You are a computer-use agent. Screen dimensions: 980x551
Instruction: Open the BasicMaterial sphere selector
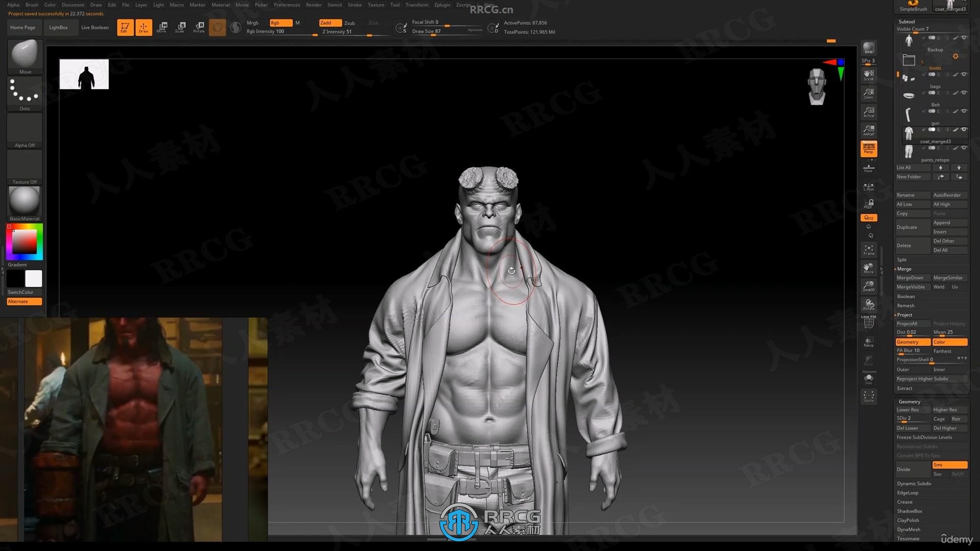(x=25, y=204)
